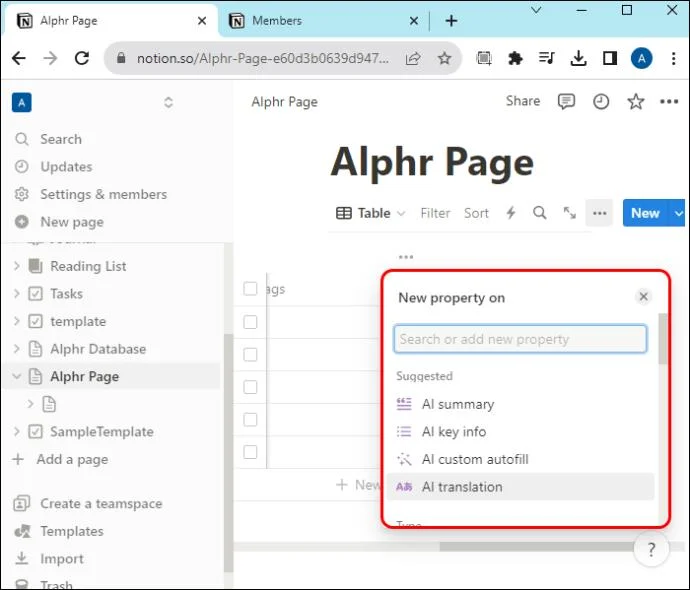This screenshot has width=690, height=590.
Task: Open the help question mark button
Action: [x=651, y=549]
